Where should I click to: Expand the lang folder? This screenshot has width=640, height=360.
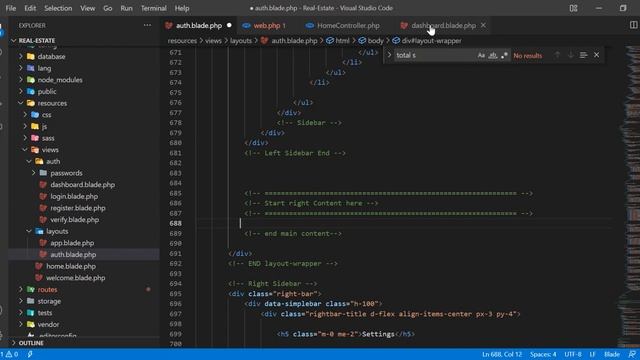(x=44, y=68)
